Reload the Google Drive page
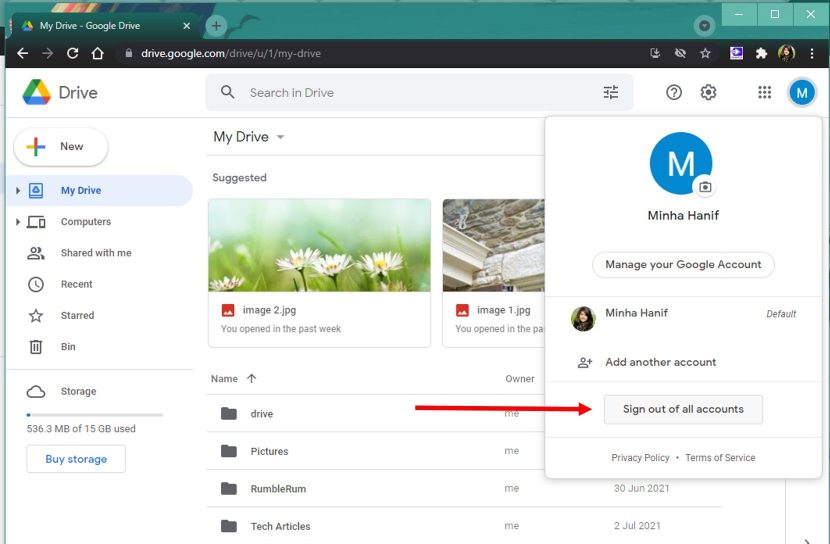 tap(73, 53)
